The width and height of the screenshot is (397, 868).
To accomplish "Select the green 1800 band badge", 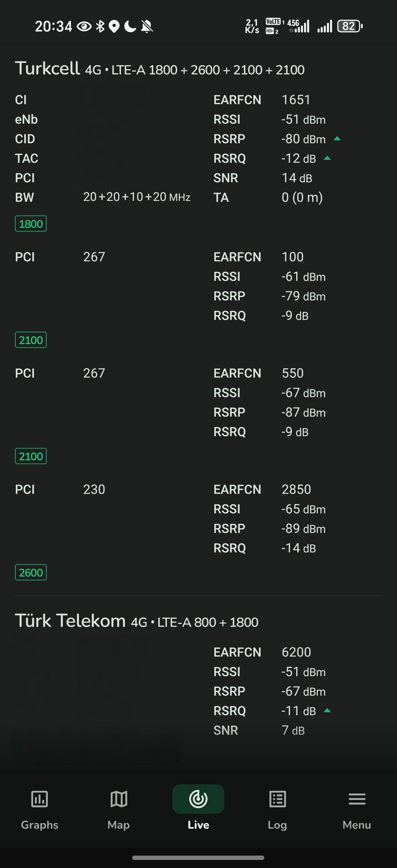I will tap(31, 224).
